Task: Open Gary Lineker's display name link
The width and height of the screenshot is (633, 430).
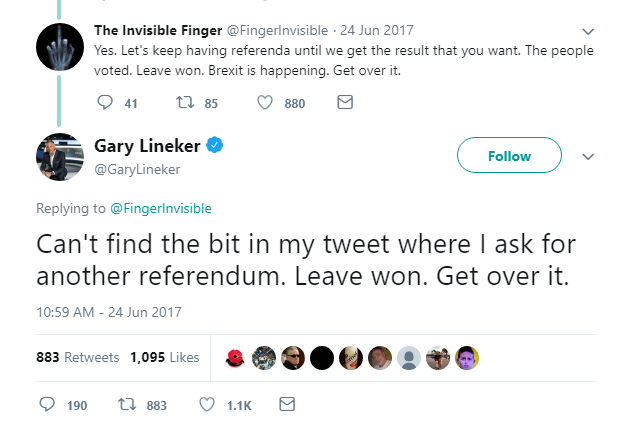Action: pyautogui.click(x=149, y=146)
